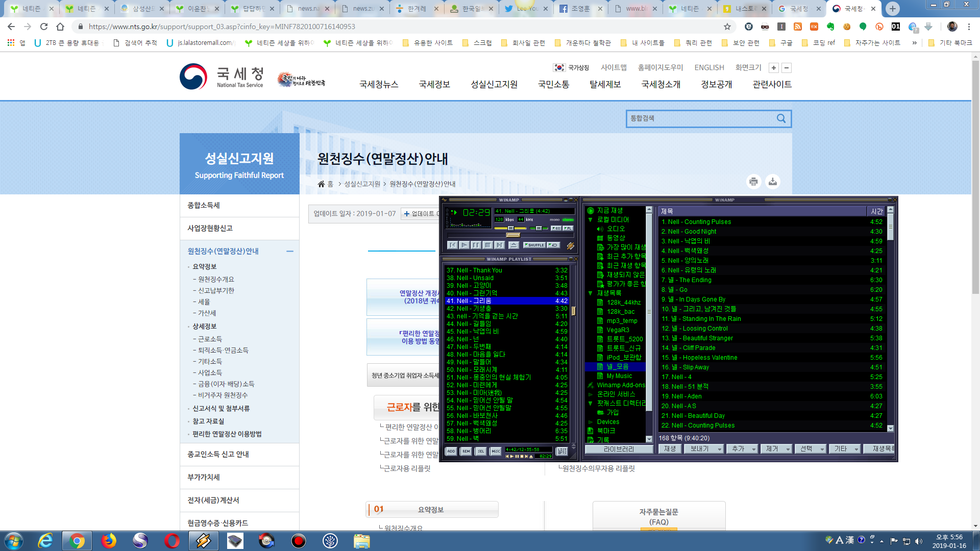Open 성실신고지원 menu on NTS site
Screen dimensions: 980x551
pos(494,85)
